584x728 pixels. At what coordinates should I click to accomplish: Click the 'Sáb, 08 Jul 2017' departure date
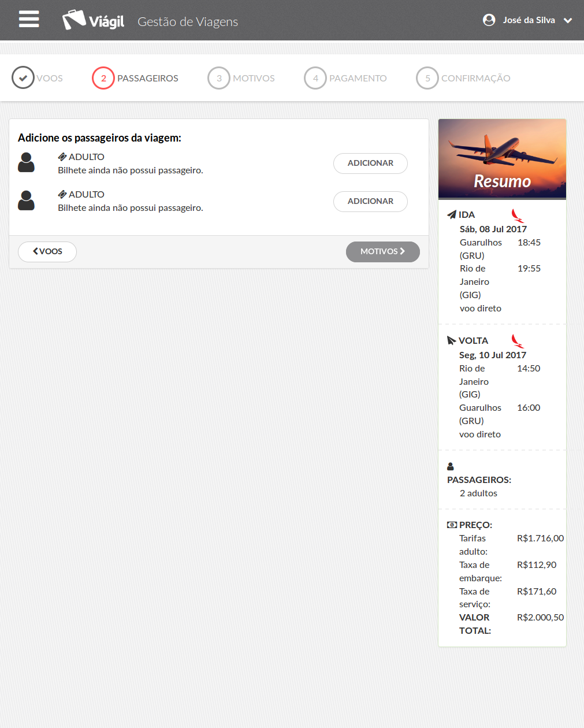pos(493,229)
